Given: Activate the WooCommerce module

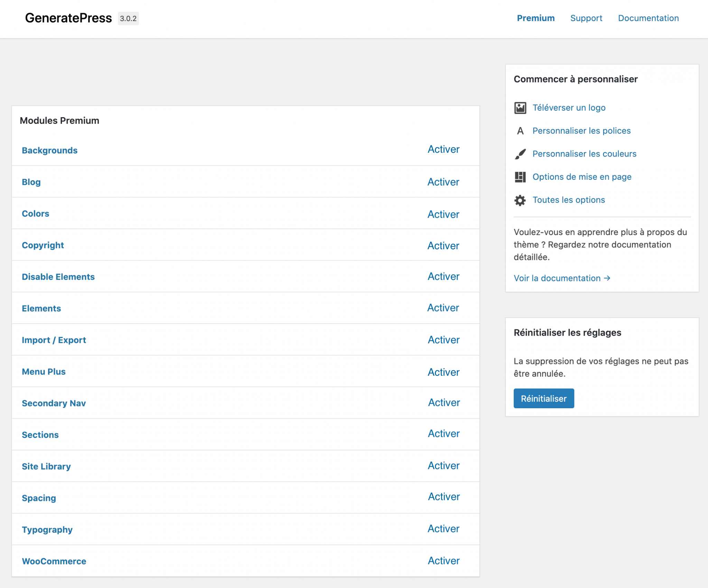Looking at the screenshot, I should pos(444,561).
